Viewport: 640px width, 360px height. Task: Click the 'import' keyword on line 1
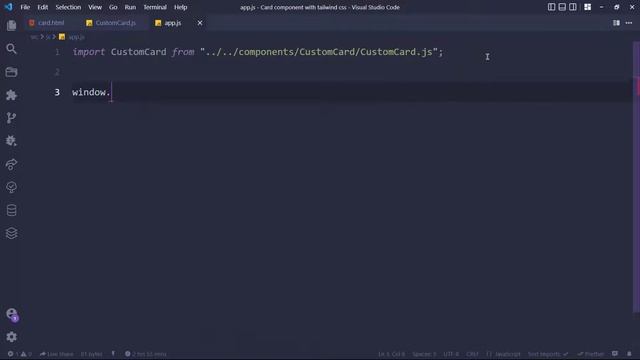[x=89, y=52]
